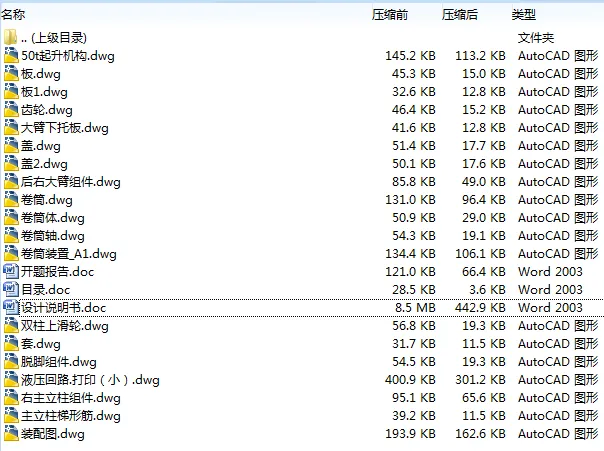
Task: Click the file name 板.dwg
Action: tap(41, 74)
